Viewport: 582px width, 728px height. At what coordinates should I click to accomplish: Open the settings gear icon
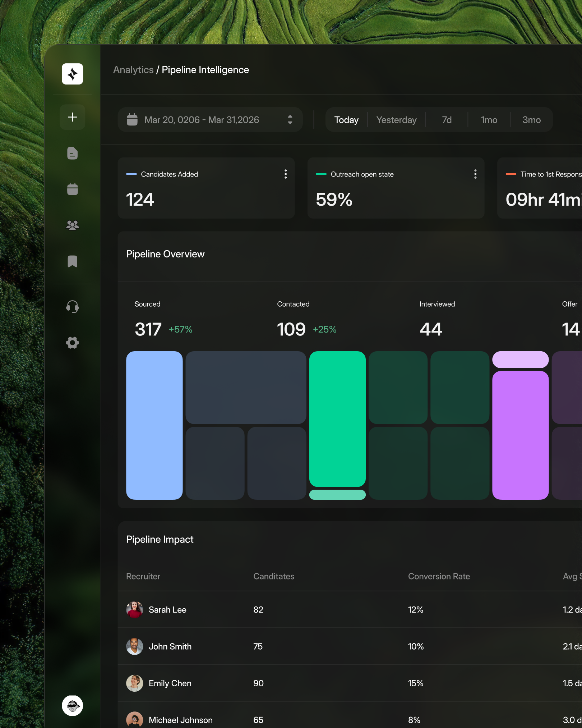tap(72, 343)
